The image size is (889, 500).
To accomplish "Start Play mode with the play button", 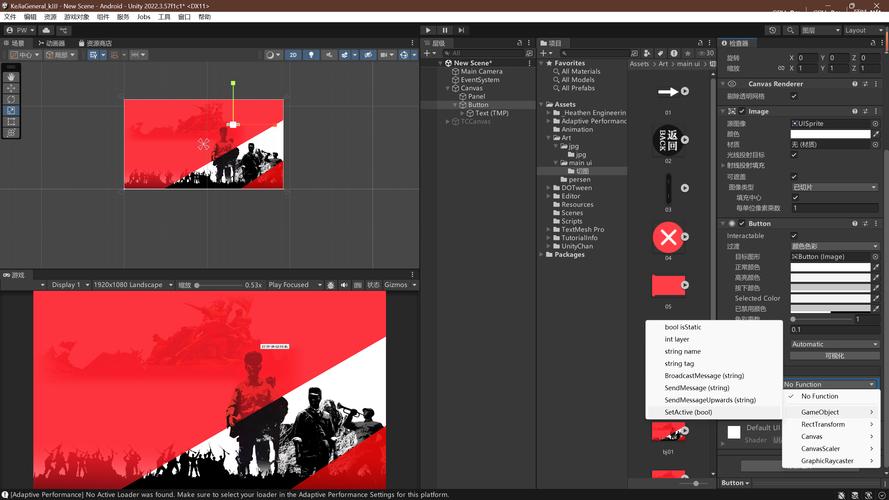I will [x=428, y=30].
